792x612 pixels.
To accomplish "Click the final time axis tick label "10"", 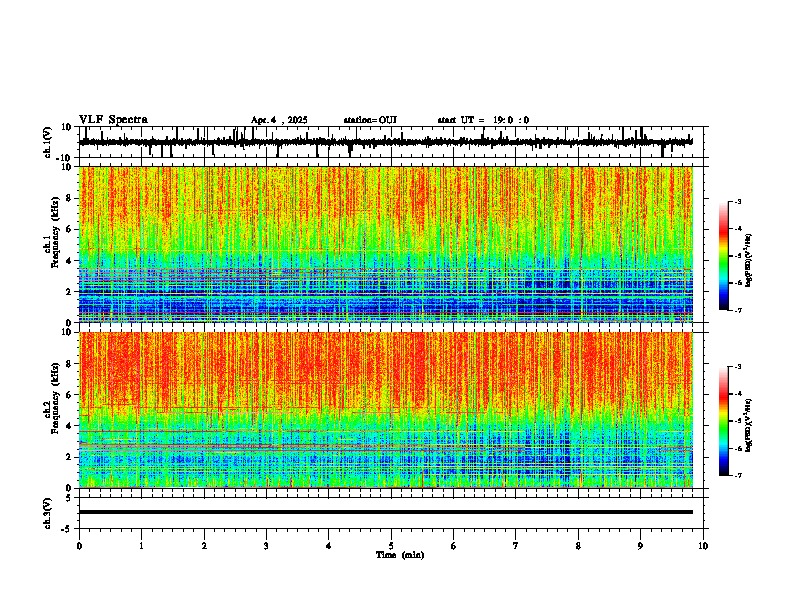I will click(703, 546).
